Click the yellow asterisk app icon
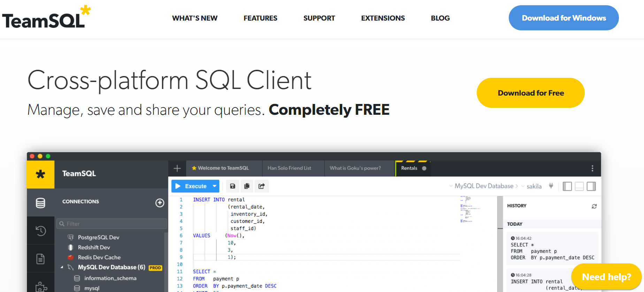 tap(40, 174)
